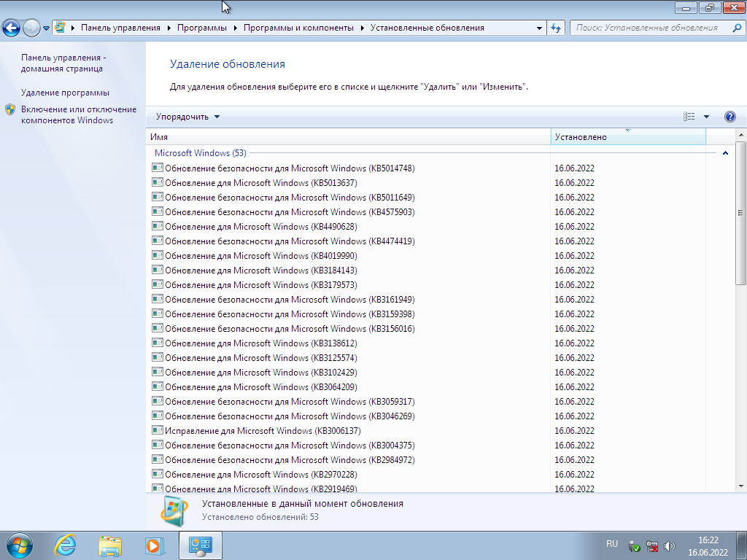Select update KB3179573 row text

pos(261,285)
